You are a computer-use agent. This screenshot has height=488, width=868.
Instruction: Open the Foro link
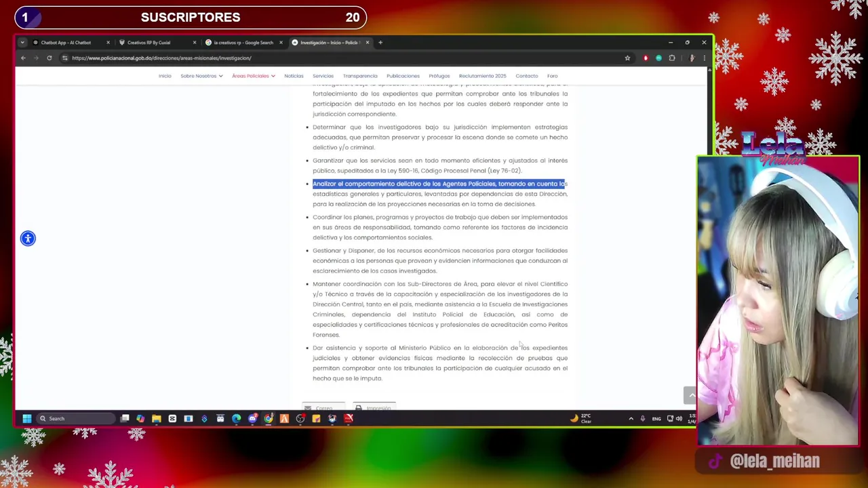[552, 76]
